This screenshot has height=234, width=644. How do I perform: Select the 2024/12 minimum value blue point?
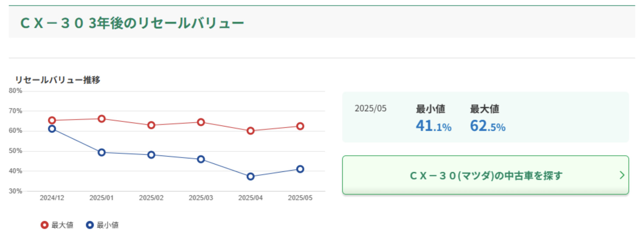[52, 129]
